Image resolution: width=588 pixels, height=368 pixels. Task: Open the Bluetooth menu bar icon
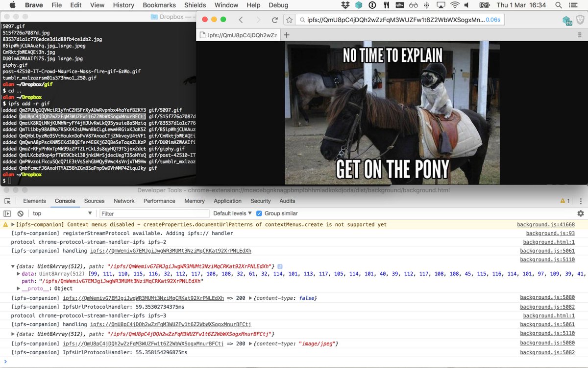click(x=426, y=5)
